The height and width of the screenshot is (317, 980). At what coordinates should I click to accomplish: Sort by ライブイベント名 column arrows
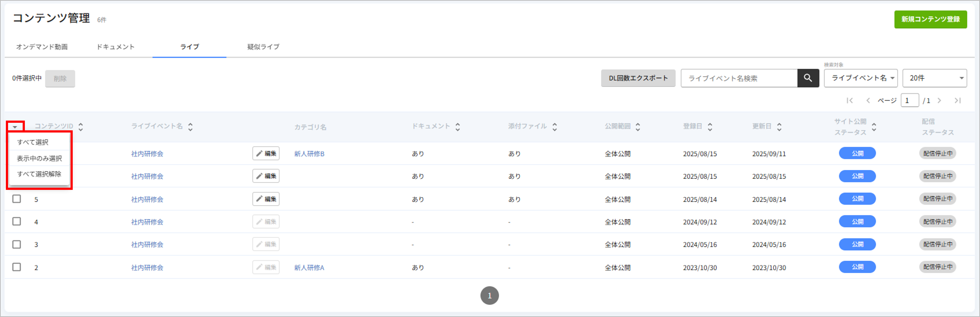(x=190, y=127)
